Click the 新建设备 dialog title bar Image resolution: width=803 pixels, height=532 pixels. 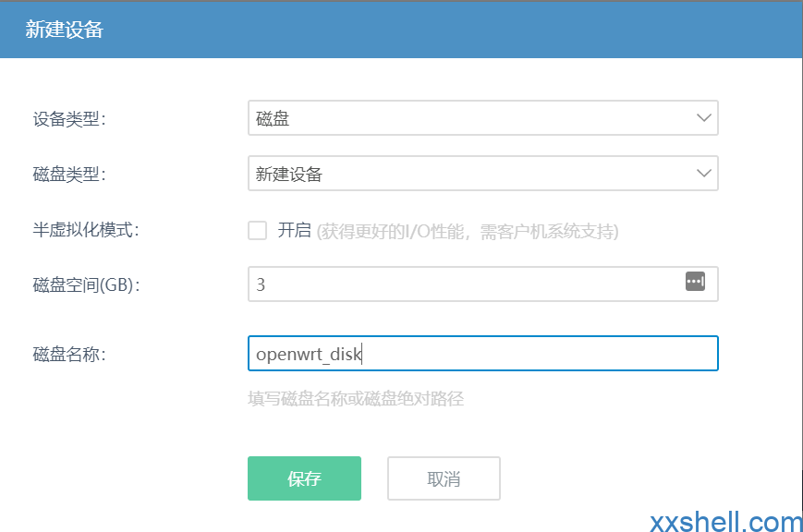(x=401, y=30)
